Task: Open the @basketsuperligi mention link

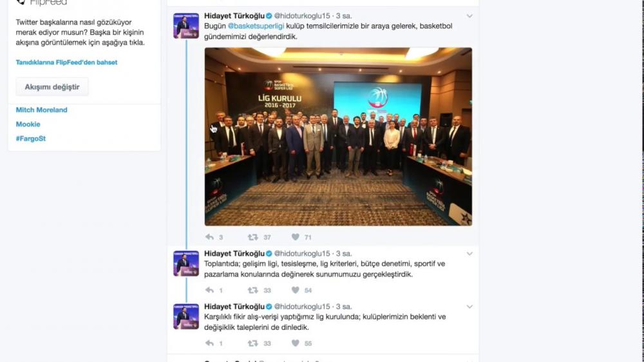Action: (x=256, y=26)
